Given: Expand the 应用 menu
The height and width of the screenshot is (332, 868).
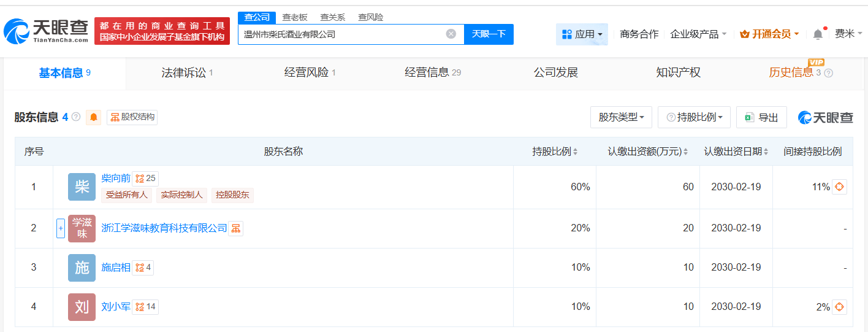Looking at the screenshot, I should coord(582,34).
